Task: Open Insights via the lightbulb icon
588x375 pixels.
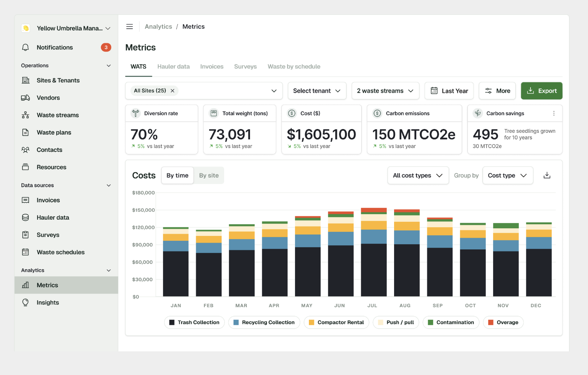Action: pos(25,302)
